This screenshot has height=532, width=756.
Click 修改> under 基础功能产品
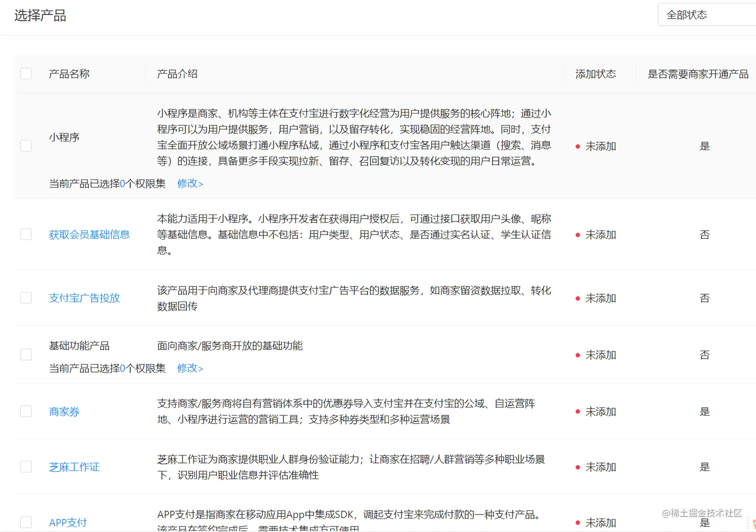coord(190,368)
